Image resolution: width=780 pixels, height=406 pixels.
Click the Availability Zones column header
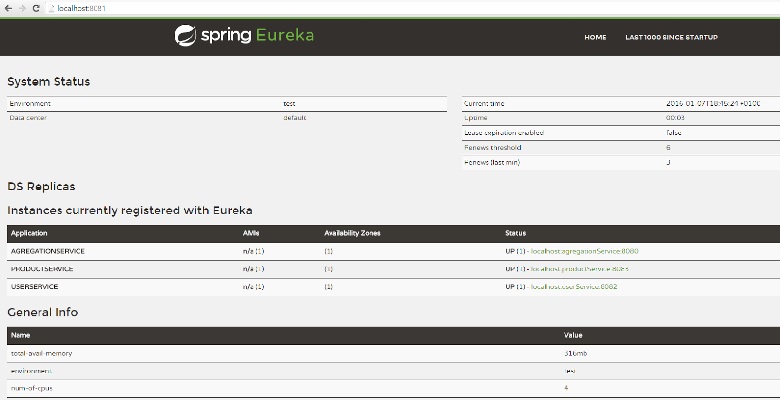pos(352,233)
